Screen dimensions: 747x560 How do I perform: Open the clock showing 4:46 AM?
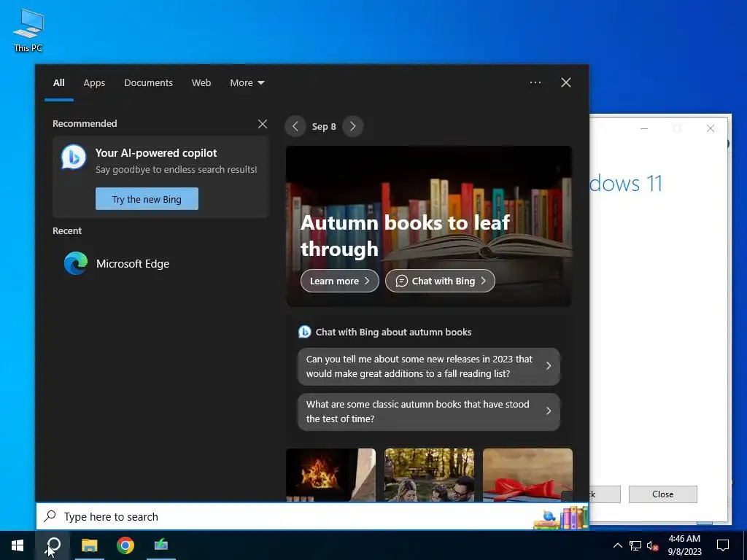tap(684, 545)
